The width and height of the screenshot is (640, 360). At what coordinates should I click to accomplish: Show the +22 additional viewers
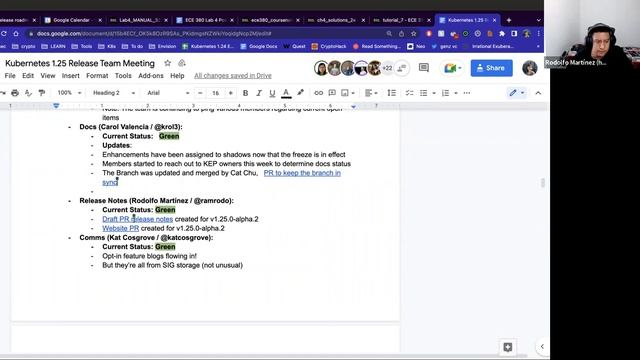click(387, 68)
